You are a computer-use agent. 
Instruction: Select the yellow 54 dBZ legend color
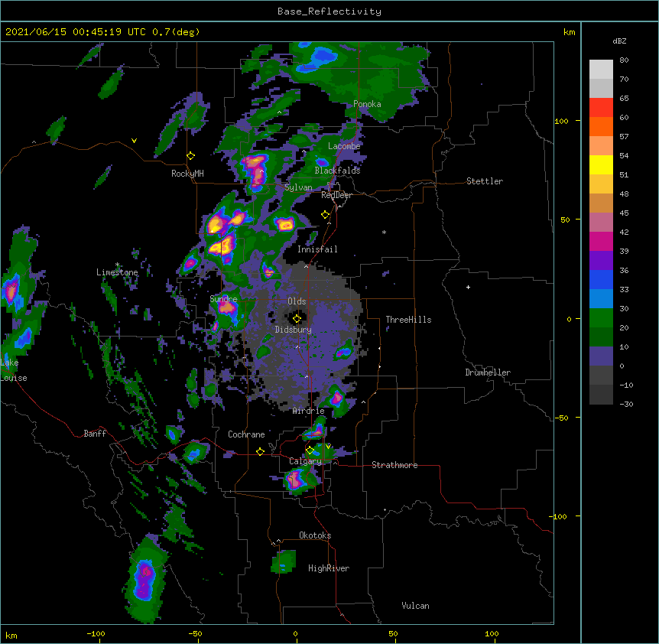click(601, 164)
